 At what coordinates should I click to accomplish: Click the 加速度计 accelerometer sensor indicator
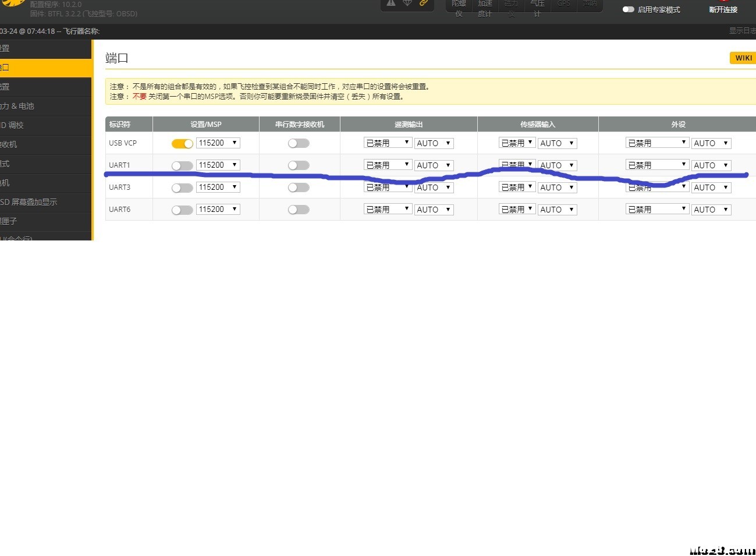[x=485, y=7]
